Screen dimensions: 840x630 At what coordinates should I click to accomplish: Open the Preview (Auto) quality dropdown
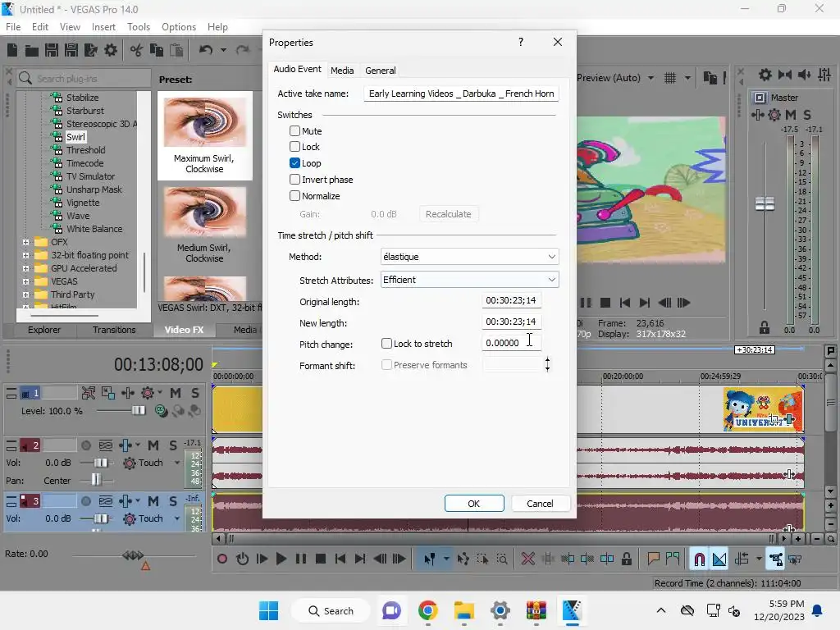651,78
